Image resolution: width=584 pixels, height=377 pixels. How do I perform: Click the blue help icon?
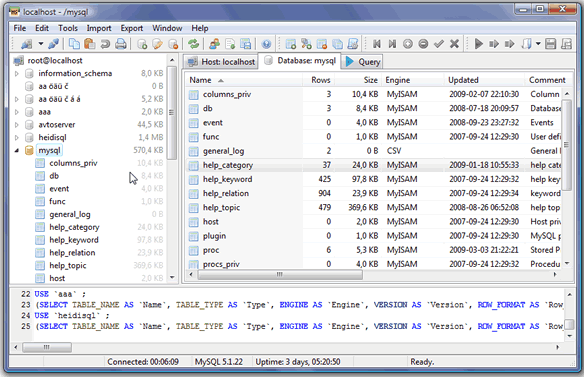266,44
